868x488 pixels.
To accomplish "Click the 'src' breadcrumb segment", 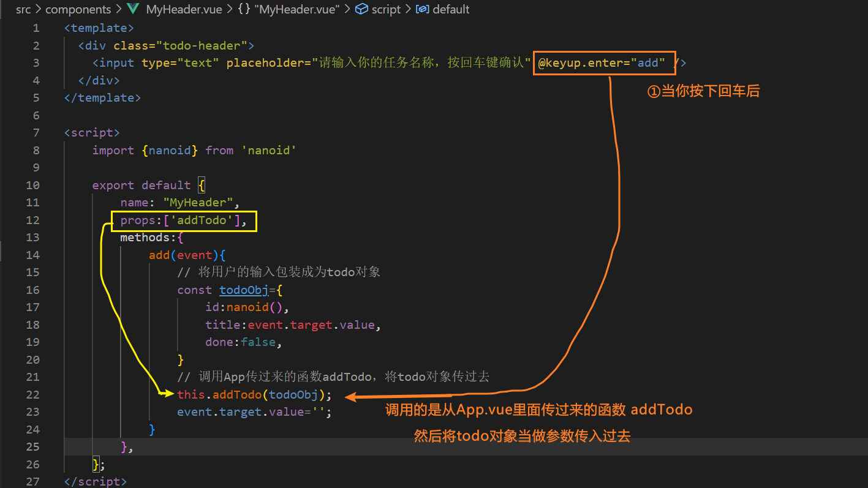I will [x=23, y=9].
